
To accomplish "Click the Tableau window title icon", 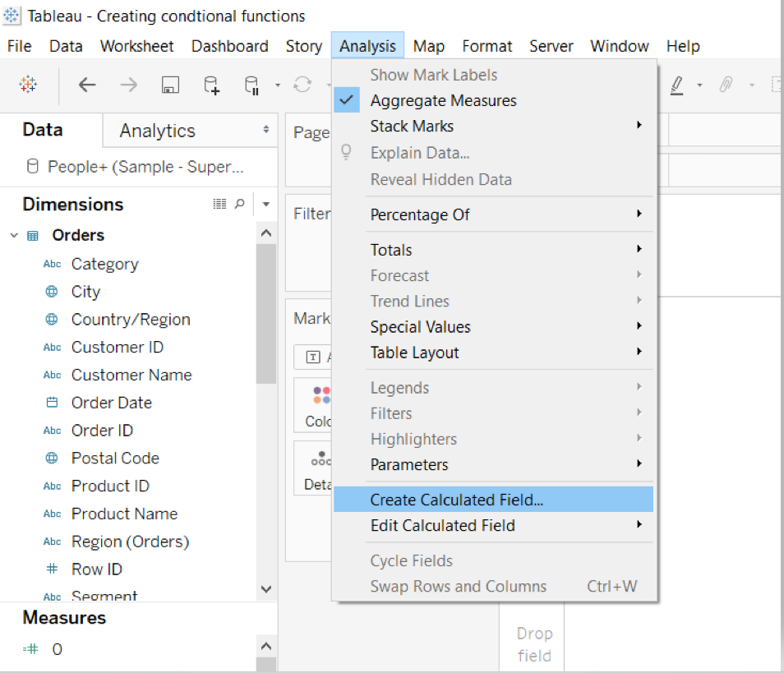I will pyautogui.click(x=11, y=16).
